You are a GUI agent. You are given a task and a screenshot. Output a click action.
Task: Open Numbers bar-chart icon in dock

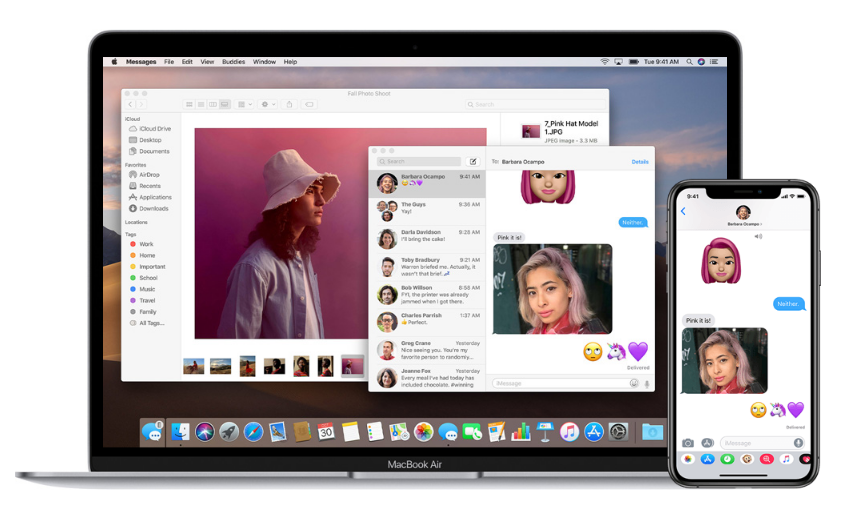click(521, 432)
